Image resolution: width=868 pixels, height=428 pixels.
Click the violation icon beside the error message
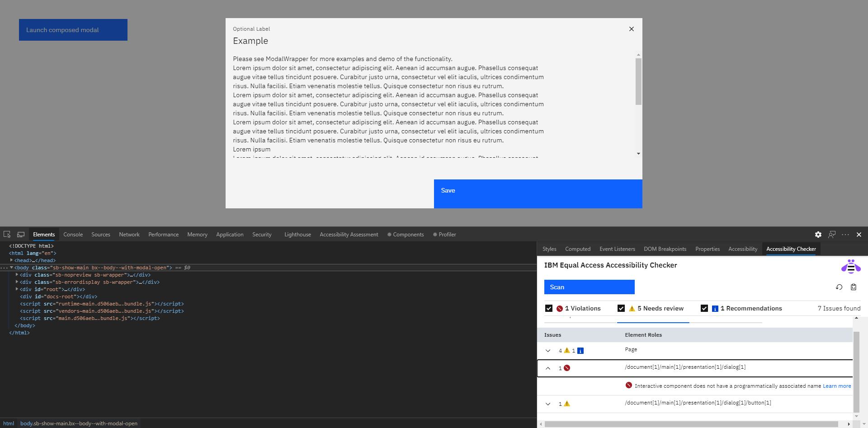[629, 385]
